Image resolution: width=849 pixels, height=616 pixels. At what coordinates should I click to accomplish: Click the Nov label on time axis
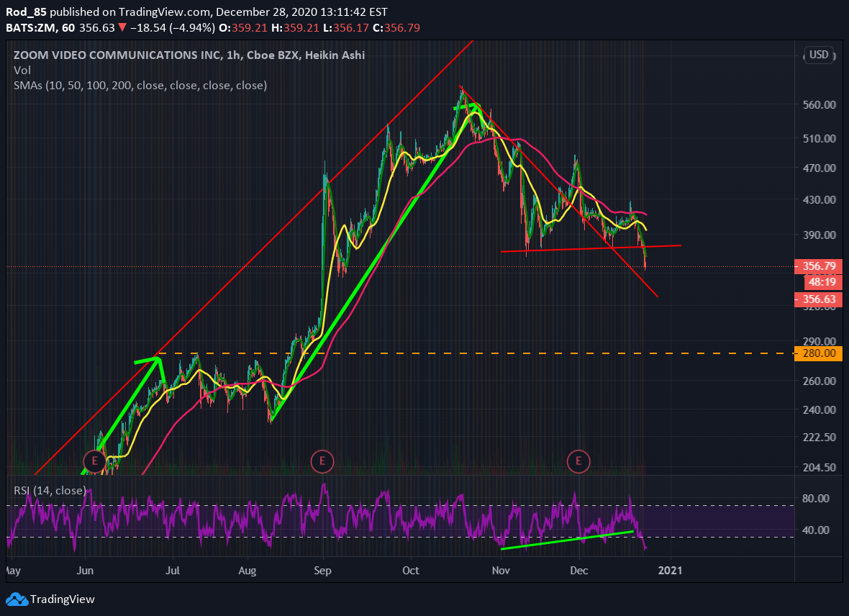(x=501, y=571)
